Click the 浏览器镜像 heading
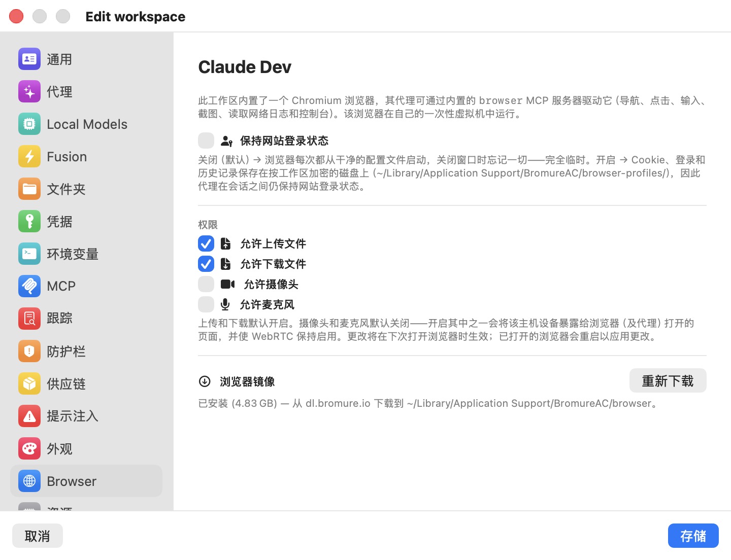731x560 pixels. tap(247, 381)
